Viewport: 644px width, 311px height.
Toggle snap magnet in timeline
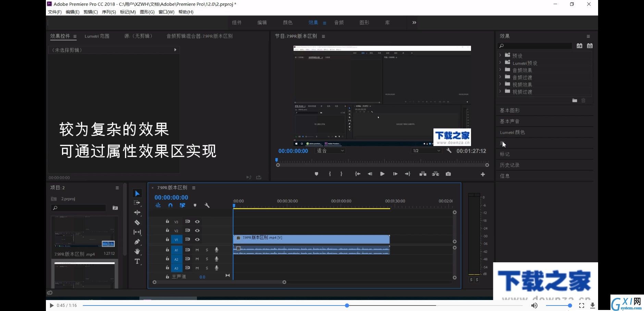pyautogui.click(x=170, y=205)
